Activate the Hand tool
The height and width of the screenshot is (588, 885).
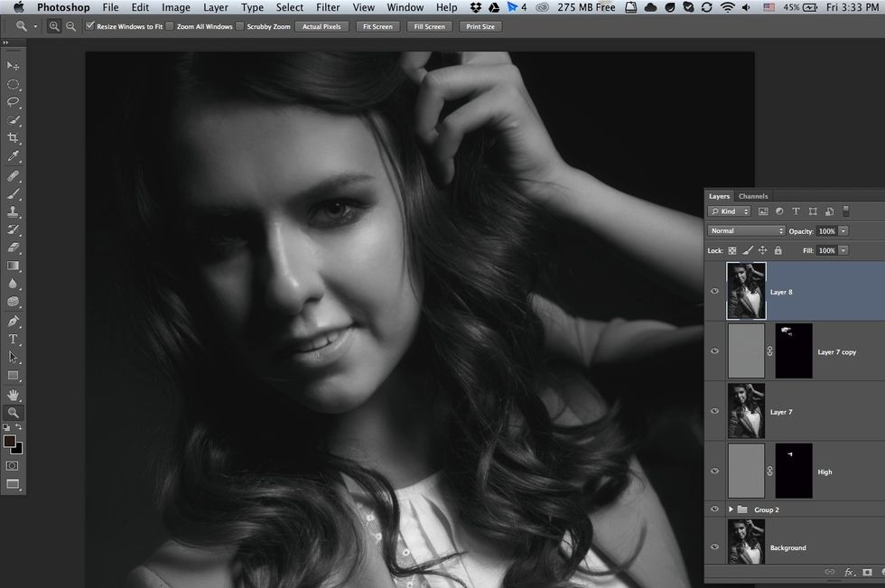pyautogui.click(x=13, y=395)
